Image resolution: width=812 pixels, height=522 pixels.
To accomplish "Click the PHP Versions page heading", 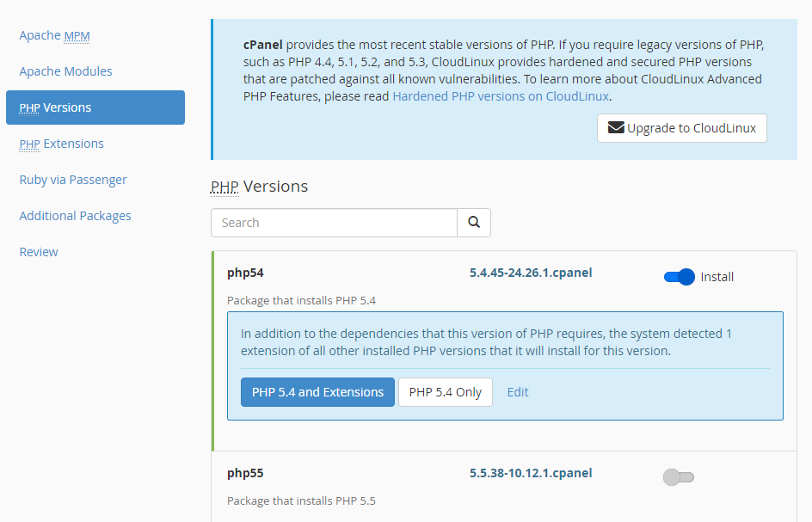I will coord(260,187).
